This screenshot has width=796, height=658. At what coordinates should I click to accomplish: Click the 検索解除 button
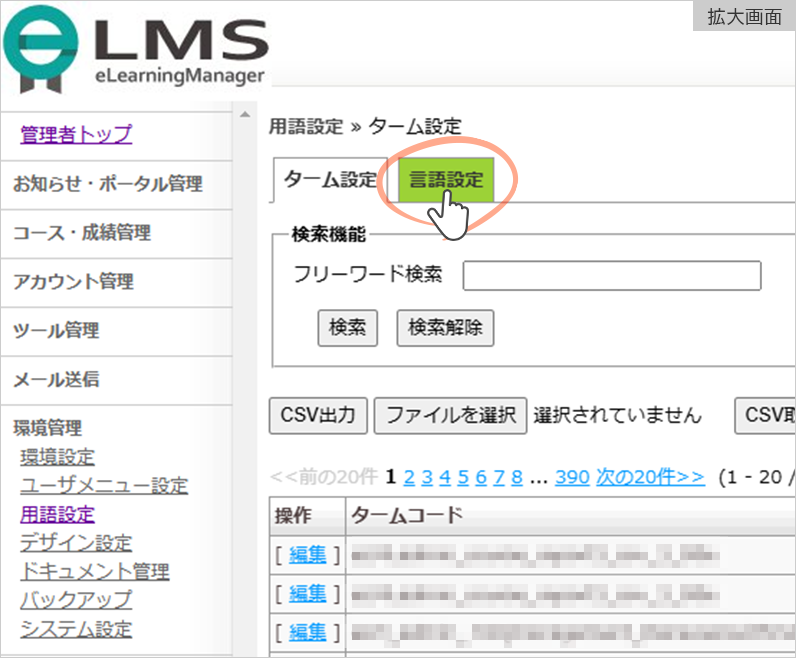tap(445, 327)
